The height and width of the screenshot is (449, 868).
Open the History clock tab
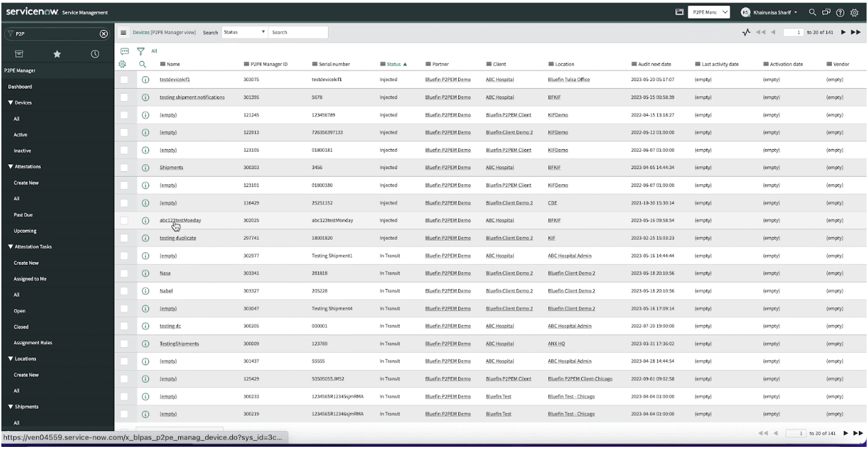click(95, 53)
